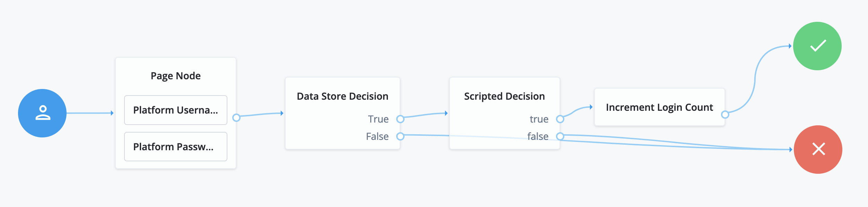Select the Platform Username node

click(175, 110)
